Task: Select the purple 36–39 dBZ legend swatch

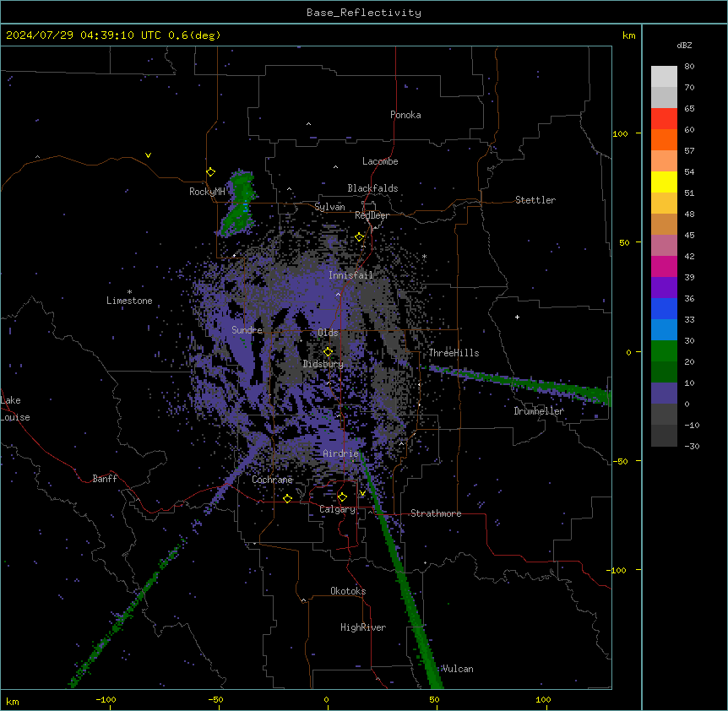Action: pos(664,288)
